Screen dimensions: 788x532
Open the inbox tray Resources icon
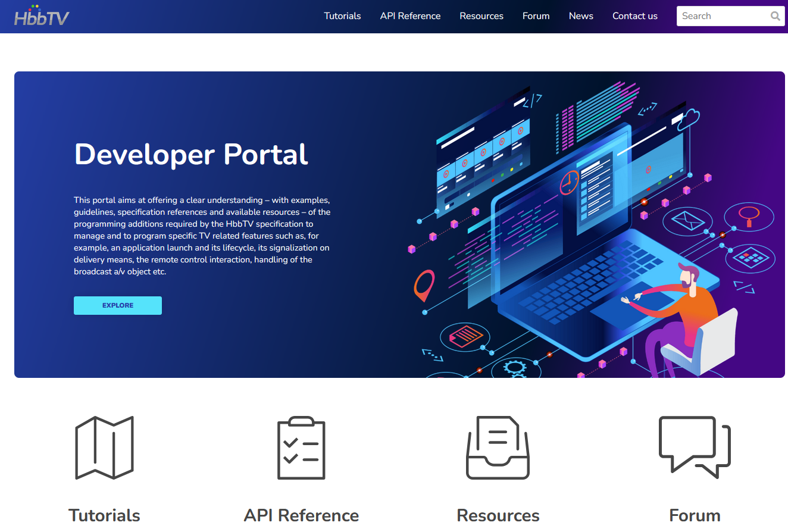pyautogui.click(x=498, y=447)
